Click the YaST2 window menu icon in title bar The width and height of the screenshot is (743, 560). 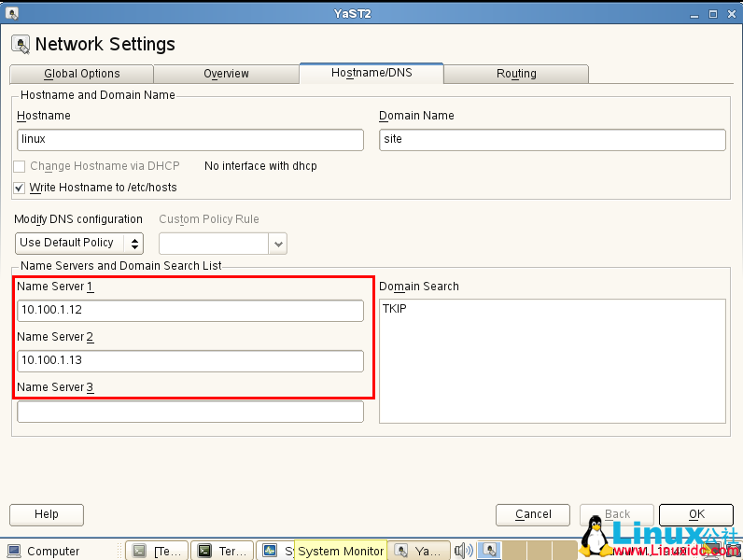[x=11, y=13]
